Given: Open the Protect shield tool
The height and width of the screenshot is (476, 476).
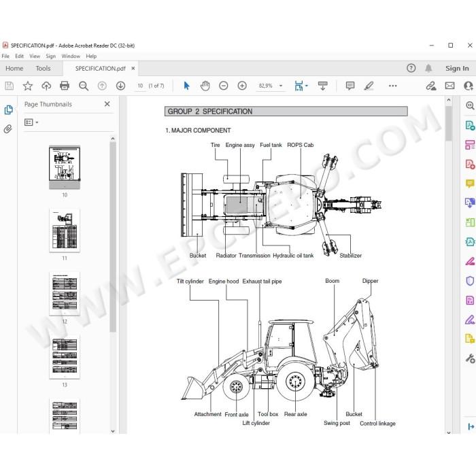Looking at the screenshot, I should pyautogui.click(x=470, y=281).
